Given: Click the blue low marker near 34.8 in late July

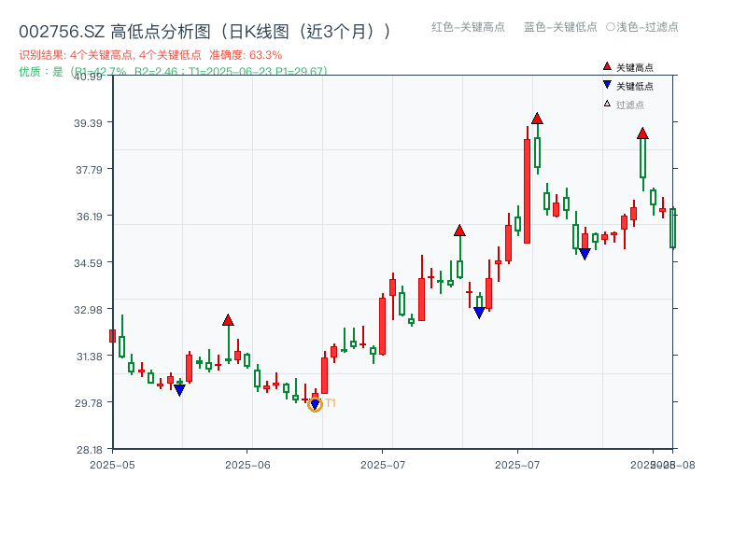Looking at the screenshot, I should tap(584, 251).
